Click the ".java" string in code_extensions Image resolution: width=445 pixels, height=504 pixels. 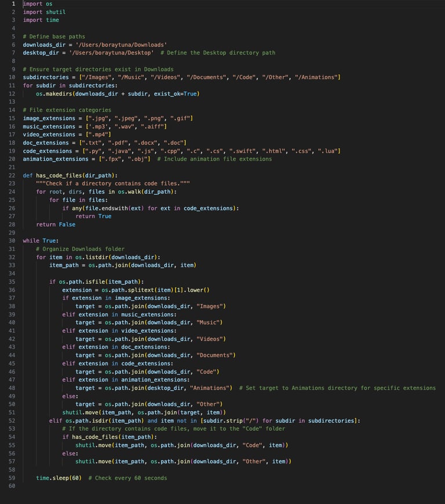(x=119, y=151)
